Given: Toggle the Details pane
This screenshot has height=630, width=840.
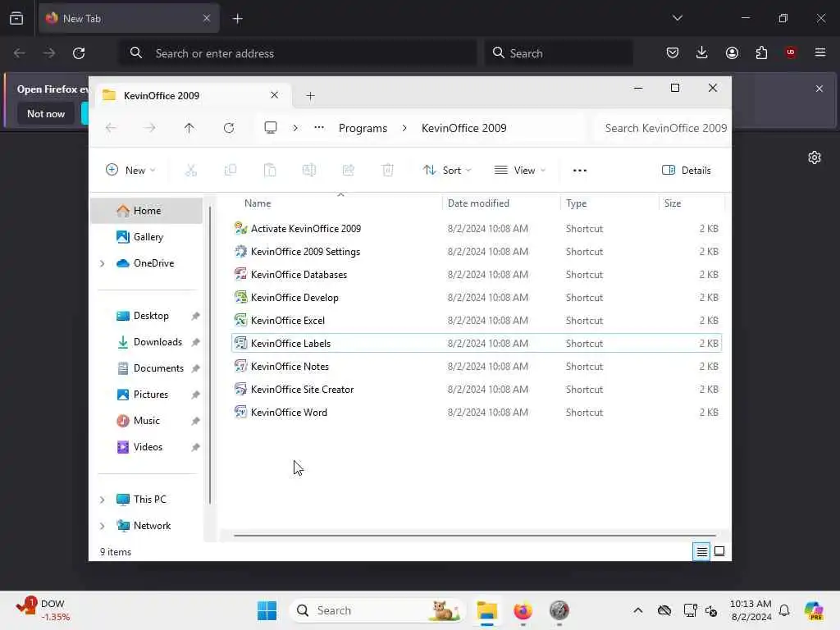Looking at the screenshot, I should [687, 171].
